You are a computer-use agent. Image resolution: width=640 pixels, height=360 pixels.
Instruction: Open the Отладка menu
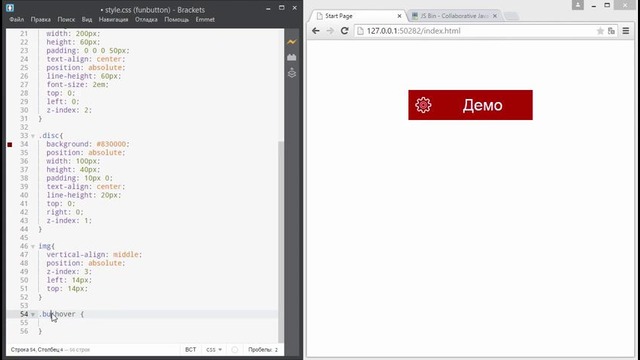pos(146,19)
